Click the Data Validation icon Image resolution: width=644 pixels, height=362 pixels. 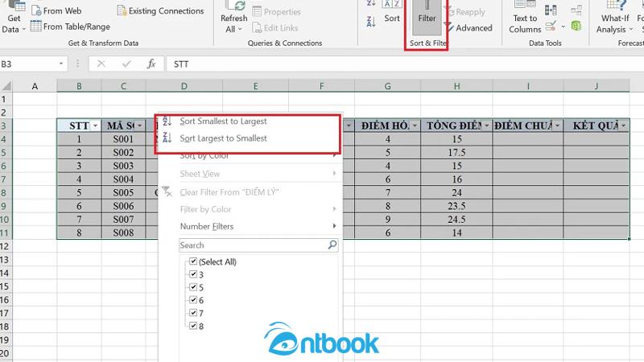click(551, 27)
